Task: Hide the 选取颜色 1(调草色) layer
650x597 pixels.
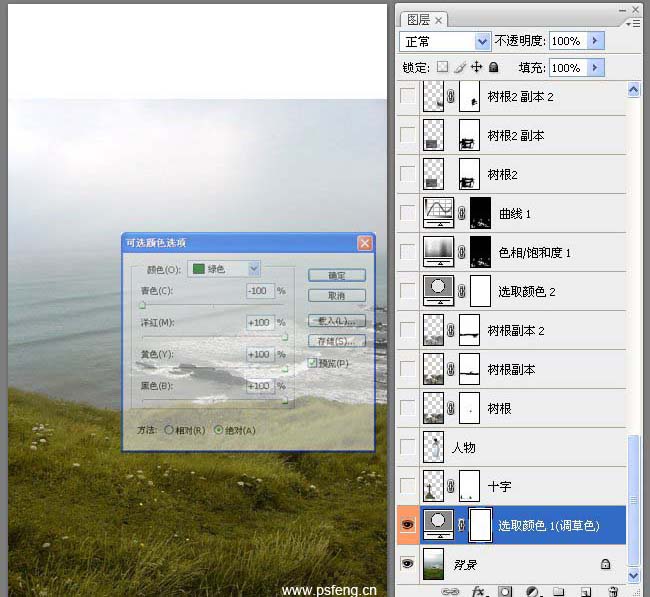Action: 408,525
